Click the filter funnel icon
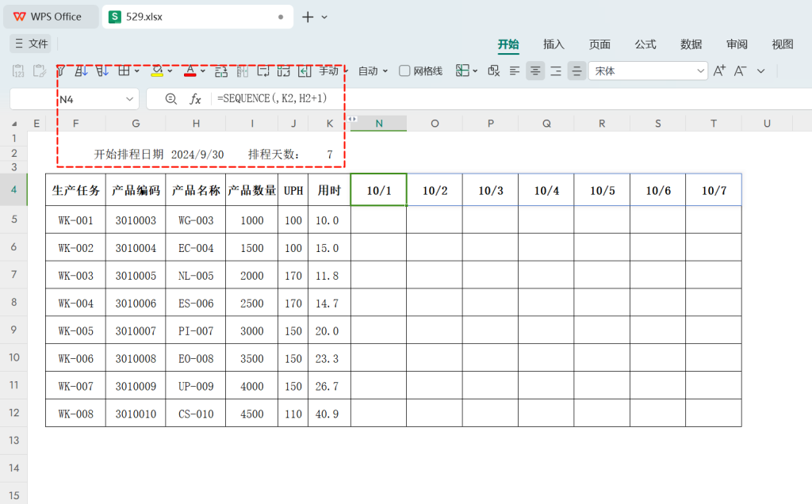The height and width of the screenshot is (504, 812). [61, 71]
